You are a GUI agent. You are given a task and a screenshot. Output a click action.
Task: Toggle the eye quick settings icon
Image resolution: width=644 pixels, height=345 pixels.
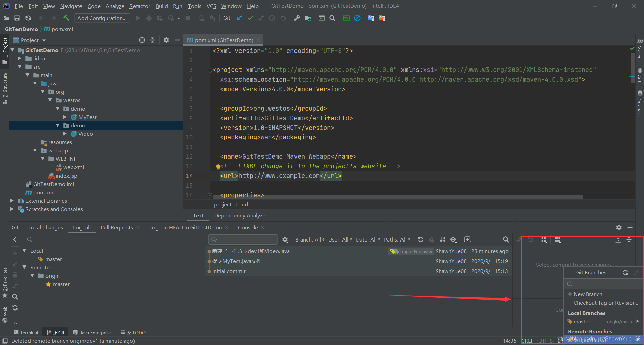click(x=453, y=239)
